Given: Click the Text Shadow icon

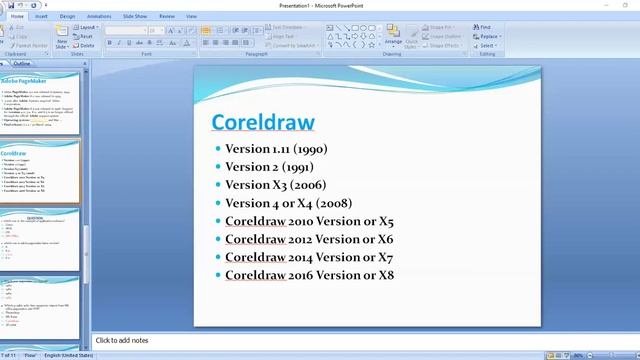Looking at the screenshot, I should (149, 42).
